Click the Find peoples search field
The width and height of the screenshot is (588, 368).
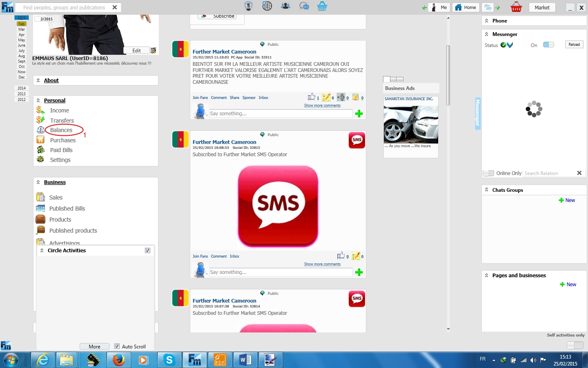(x=65, y=7)
